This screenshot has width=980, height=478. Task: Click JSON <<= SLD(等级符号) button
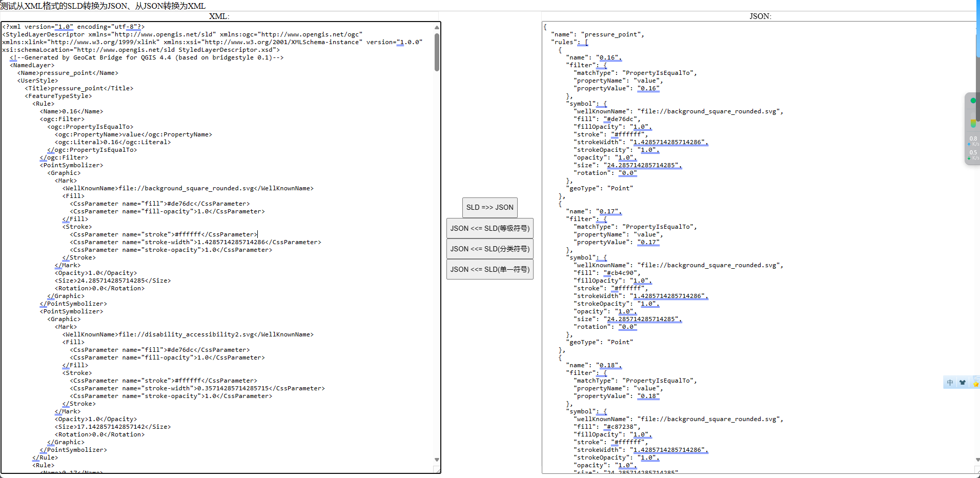pos(489,228)
